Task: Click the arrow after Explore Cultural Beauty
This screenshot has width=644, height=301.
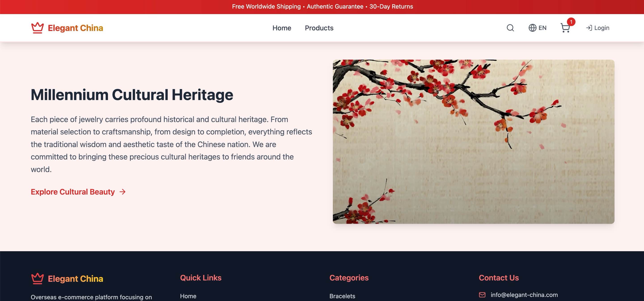Action: [123, 192]
